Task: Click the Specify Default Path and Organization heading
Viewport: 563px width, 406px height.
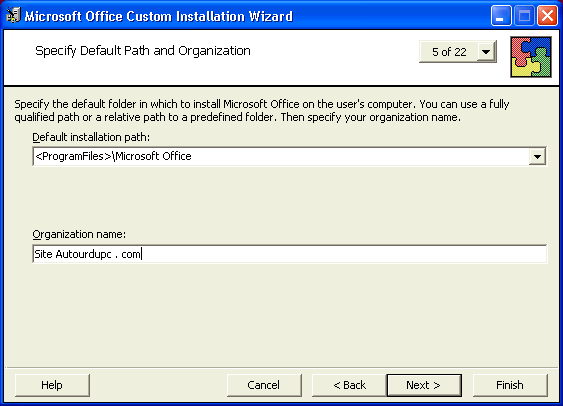Action: pos(143,51)
